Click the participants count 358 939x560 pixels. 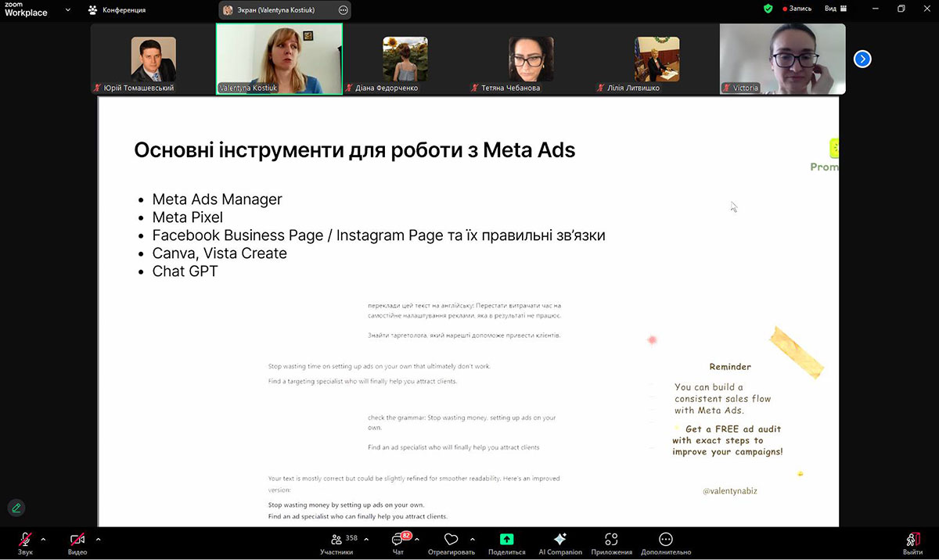pyautogui.click(x=351, y=538)
